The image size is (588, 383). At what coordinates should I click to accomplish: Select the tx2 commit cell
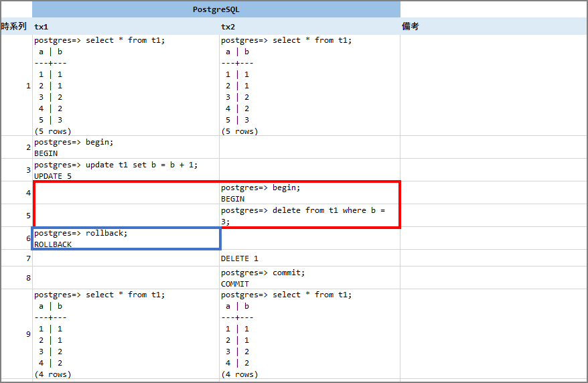tap(309, 278)
